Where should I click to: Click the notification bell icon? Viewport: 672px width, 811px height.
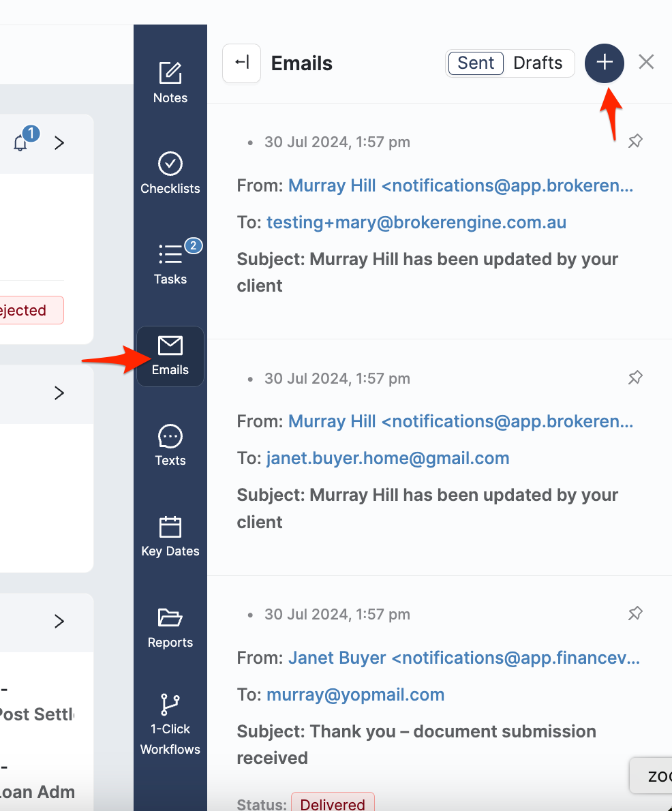coord(21,142)
